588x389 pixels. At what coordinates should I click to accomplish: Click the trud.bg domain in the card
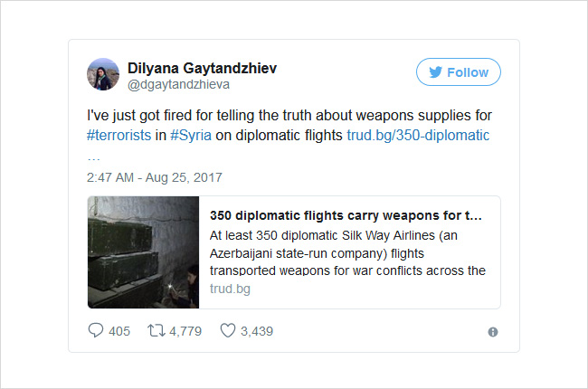(230, 289)
